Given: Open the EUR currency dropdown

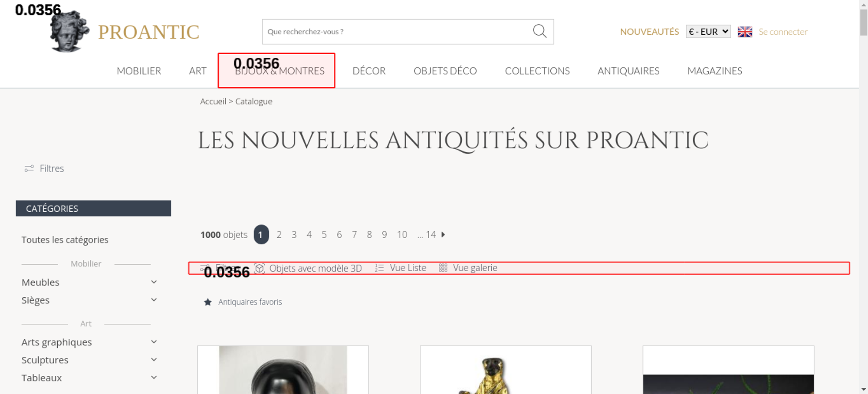Looking at the screenshot, I should (708, 32).
